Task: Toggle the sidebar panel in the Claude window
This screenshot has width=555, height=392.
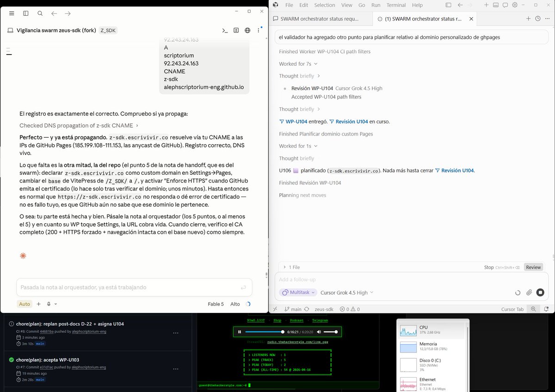Action: point(26,13)
